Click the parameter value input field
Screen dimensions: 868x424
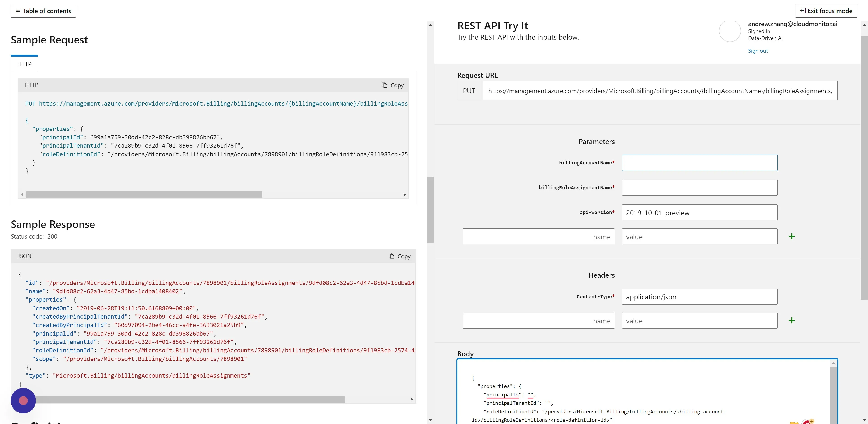[x=699, y=237]
